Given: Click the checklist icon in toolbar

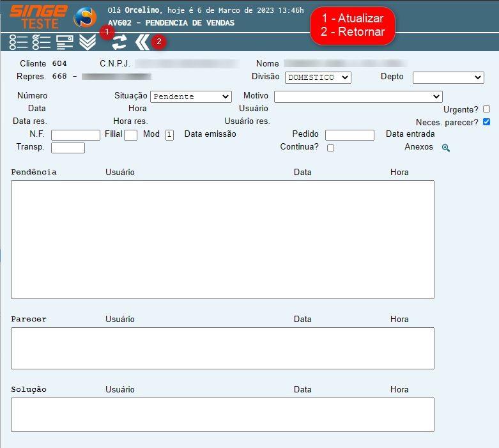Looking at the screenshot, I should 42,42.
